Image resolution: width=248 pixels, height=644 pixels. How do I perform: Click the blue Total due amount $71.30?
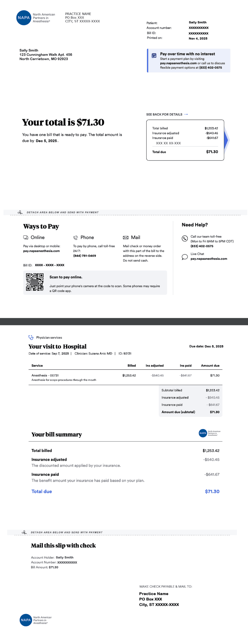pos(212,491)
